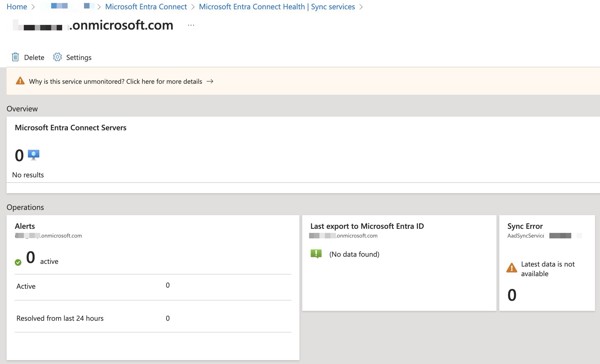Click the Settings button label
600x364 pixels.
79,57
